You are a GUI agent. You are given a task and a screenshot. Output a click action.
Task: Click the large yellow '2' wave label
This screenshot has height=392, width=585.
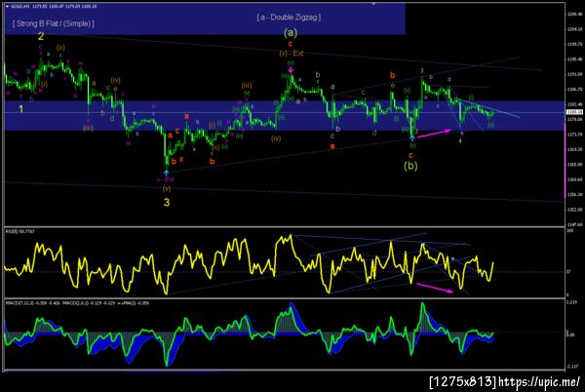click(x=41, y=36)
